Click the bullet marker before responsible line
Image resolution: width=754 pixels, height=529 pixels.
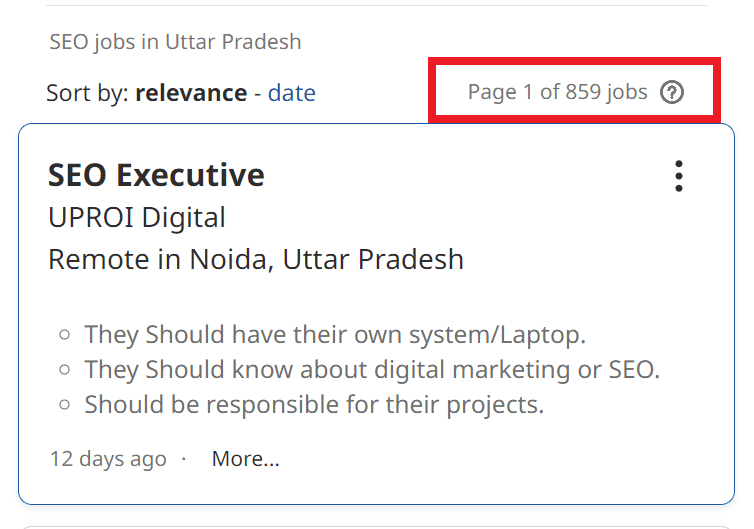coord(65,405)
